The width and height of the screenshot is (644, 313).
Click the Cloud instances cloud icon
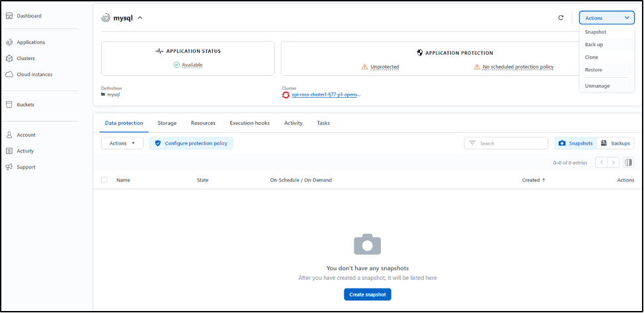point(9,74)
